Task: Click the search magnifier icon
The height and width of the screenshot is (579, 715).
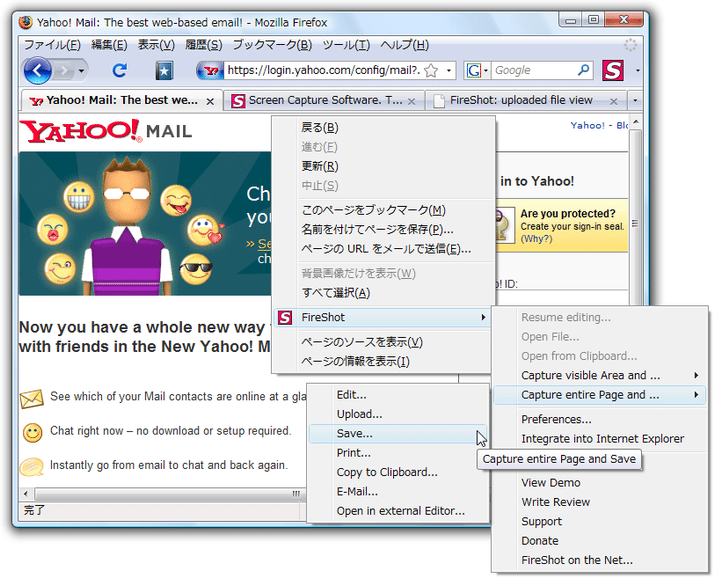Action: pos(583,70)
